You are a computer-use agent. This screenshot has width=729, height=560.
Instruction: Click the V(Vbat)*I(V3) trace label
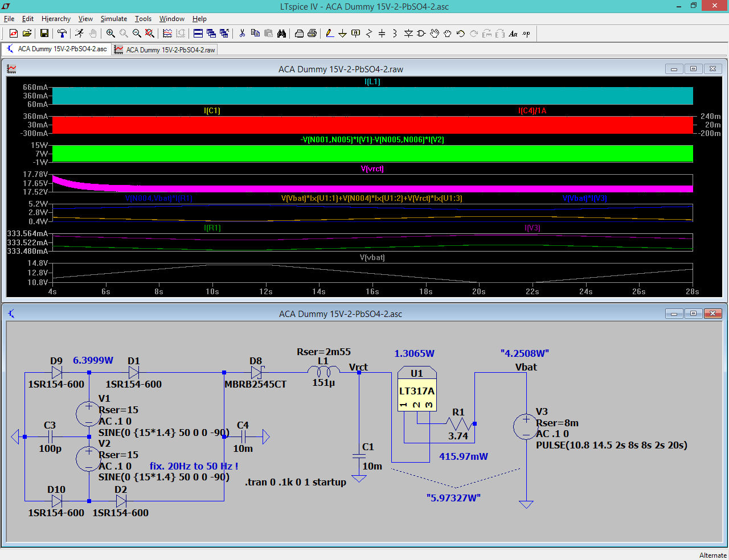coord(585,199)
